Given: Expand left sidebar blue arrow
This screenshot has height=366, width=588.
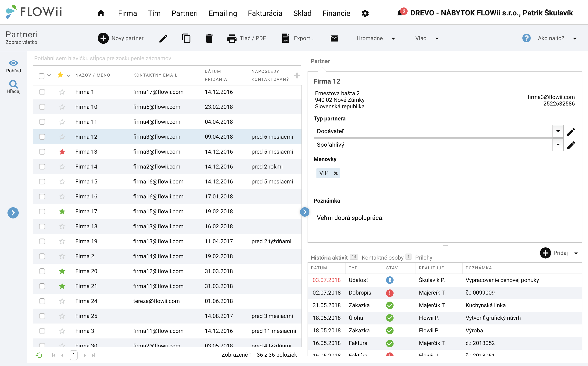Looking at the screenshot, I should click(x=13, y=213).
